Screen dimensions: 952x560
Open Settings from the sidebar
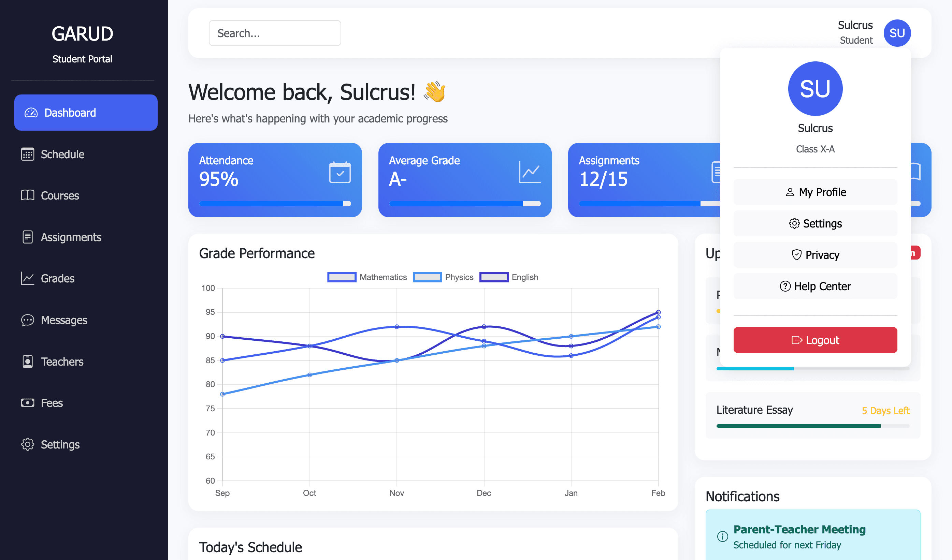click(86, 444)
